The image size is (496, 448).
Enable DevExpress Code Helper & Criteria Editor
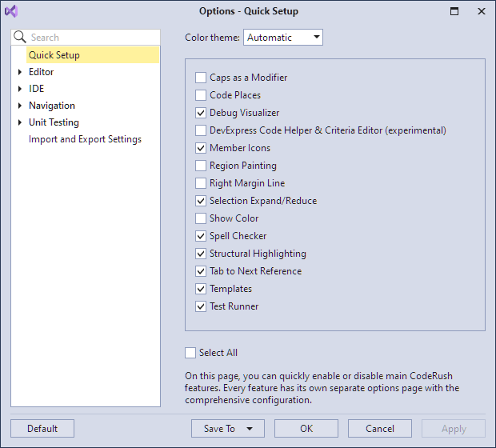click(201, 130)
